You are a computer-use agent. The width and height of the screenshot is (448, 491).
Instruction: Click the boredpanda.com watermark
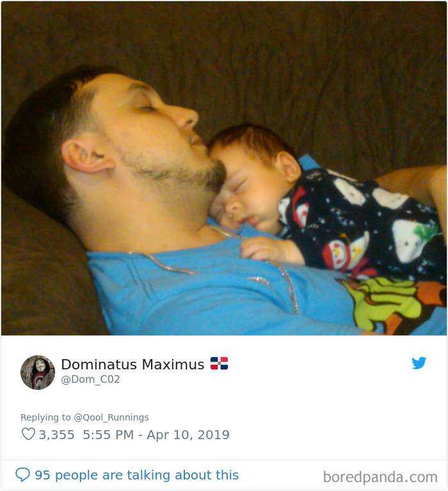(380, 477)
